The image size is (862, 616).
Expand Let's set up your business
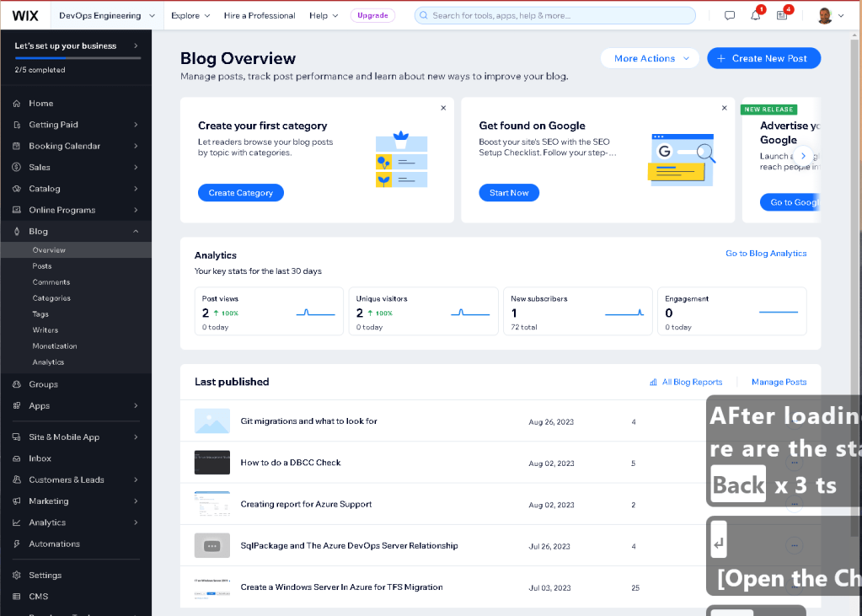click(x=76, y=46)
